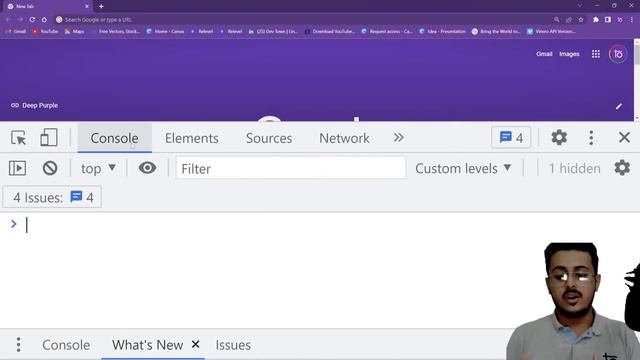Open Gmail link on the new tab page
The height and width of the screenshot is (360, 640).
tap(544, 54)
